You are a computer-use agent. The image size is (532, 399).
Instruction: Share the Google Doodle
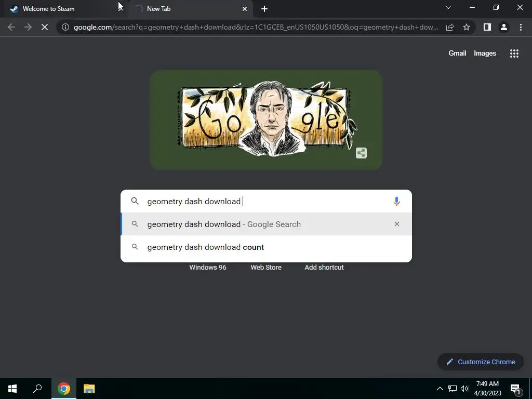[361, 153]
